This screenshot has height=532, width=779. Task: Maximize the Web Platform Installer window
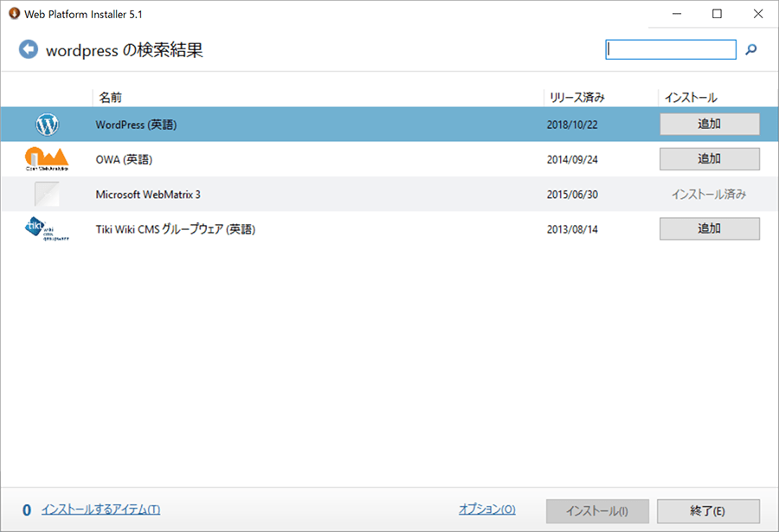coord(717,14)
